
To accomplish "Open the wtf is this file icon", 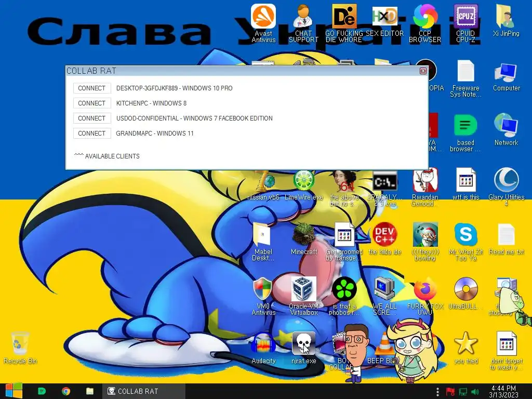I will 465,184.
